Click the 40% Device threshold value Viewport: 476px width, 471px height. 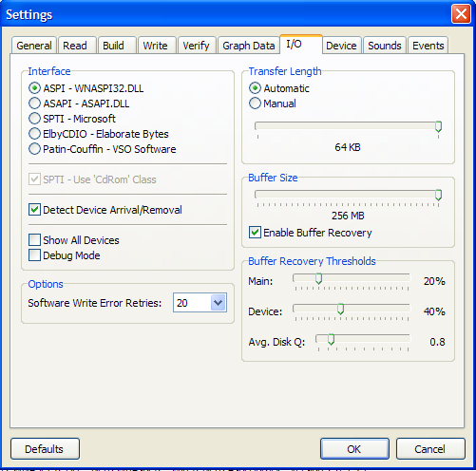(x=434, y=311)
